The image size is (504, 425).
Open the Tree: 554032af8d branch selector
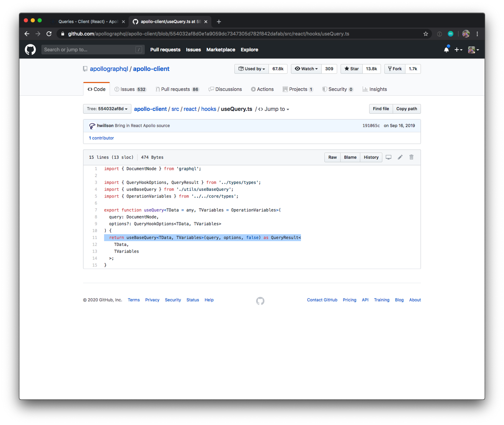107,109
